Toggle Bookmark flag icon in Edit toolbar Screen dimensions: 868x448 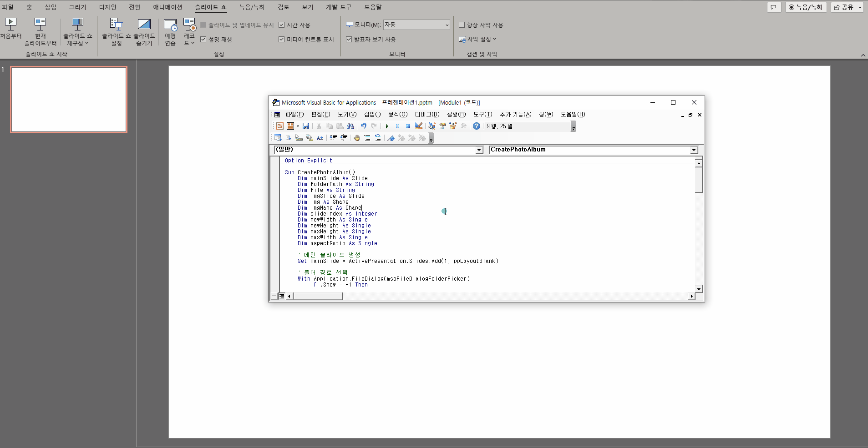click(391, 138)
